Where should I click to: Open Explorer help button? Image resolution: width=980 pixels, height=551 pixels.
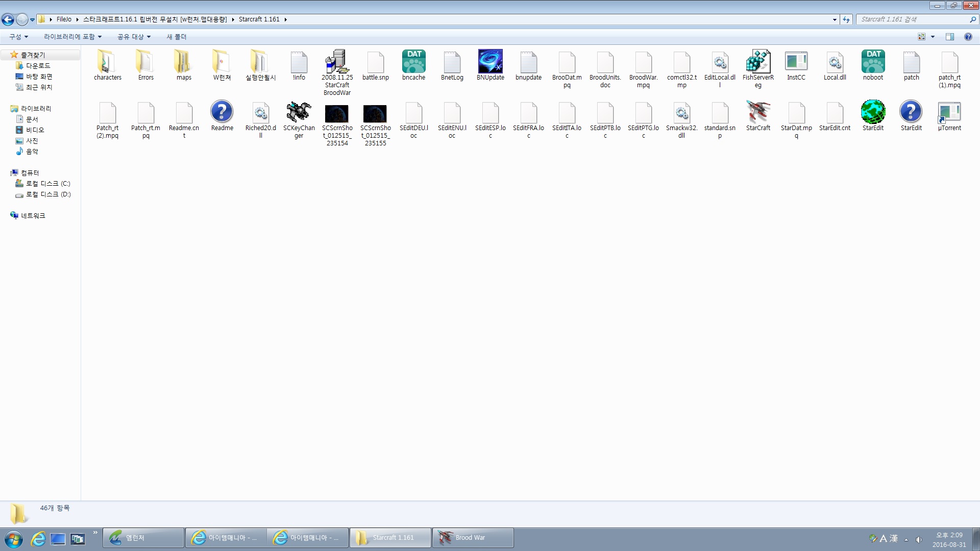coord(968,37)
